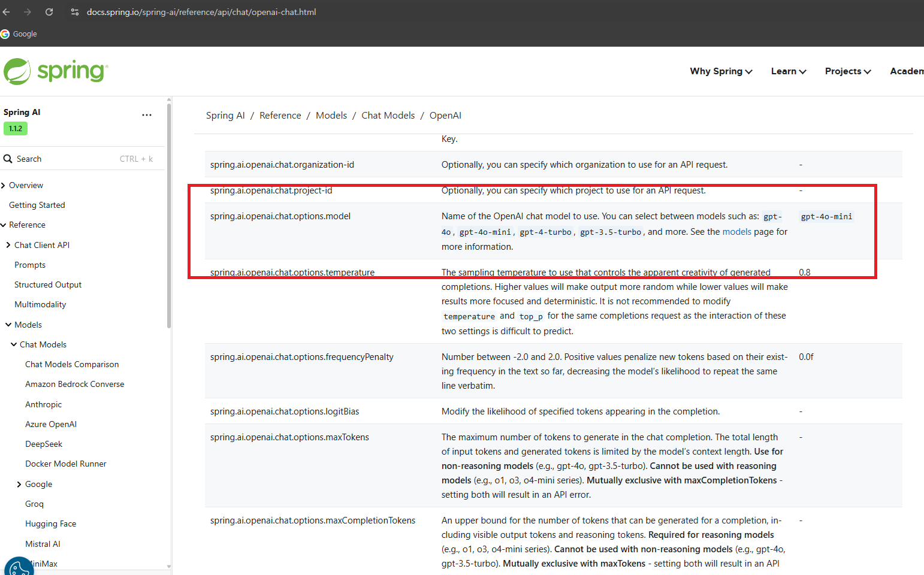
Task: Click the sidebar vertical scrollbar
Action: tap(169, 216)
